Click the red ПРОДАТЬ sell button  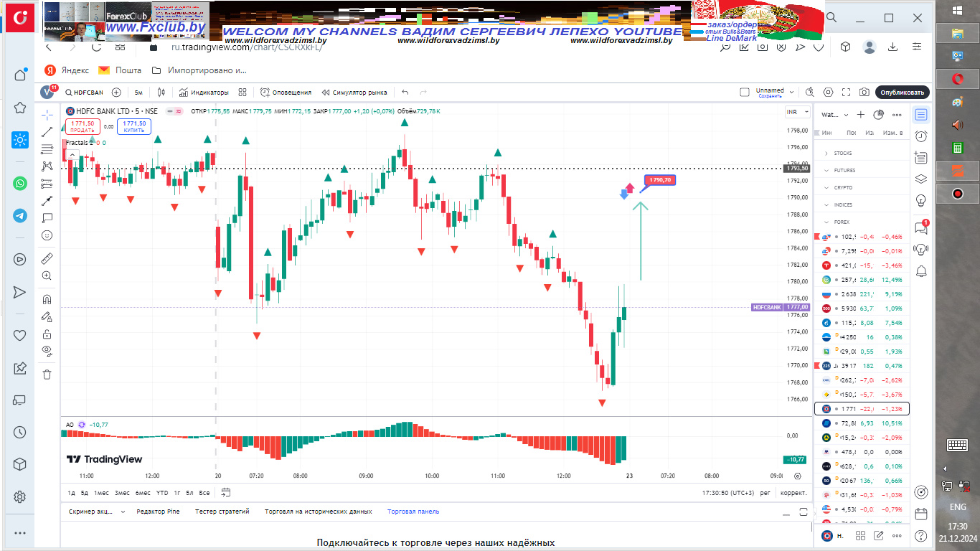pos(83,127)
